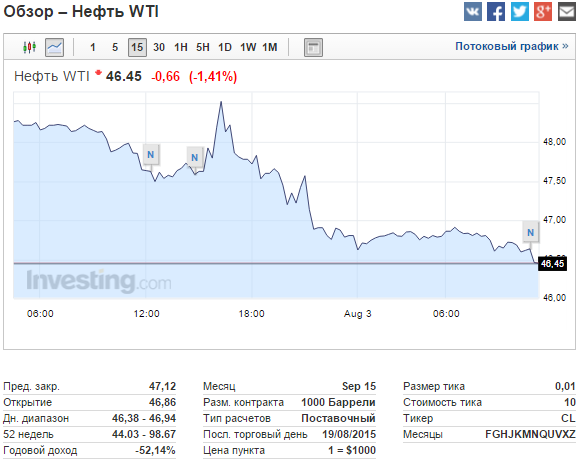Image resolution: width=578 pixels, height=468 pixels.
Task: Open the chart layout panel icon
Action: (313, 48)
